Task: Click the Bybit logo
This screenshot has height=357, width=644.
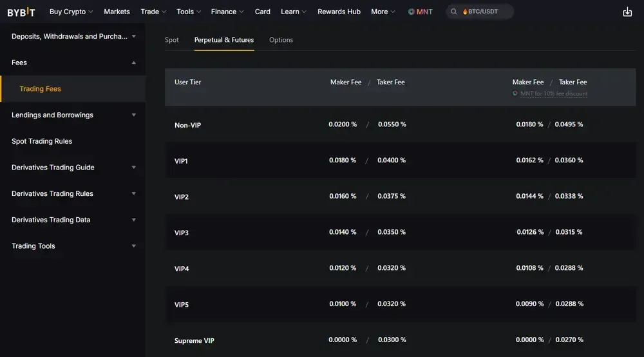Action: click(21, 12)
